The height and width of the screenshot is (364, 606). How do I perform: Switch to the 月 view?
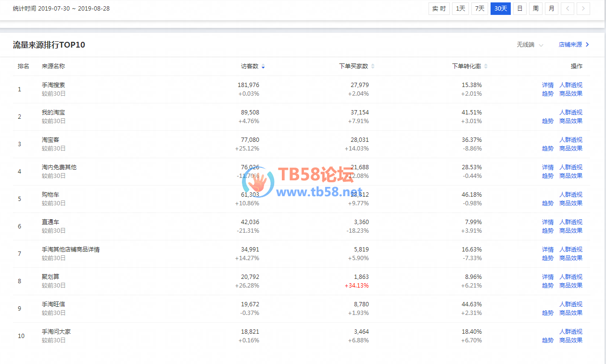[552, 8]
